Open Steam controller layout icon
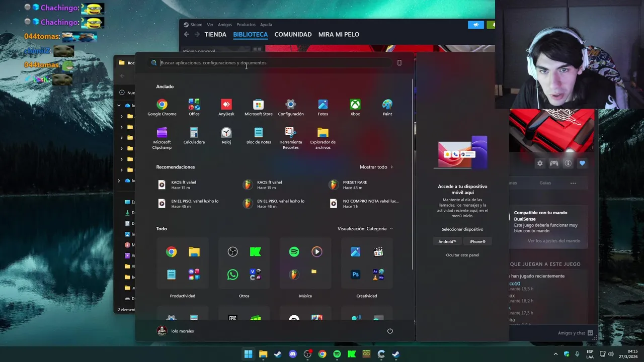Viewport: 644px width, 362px height. point(554,163)
